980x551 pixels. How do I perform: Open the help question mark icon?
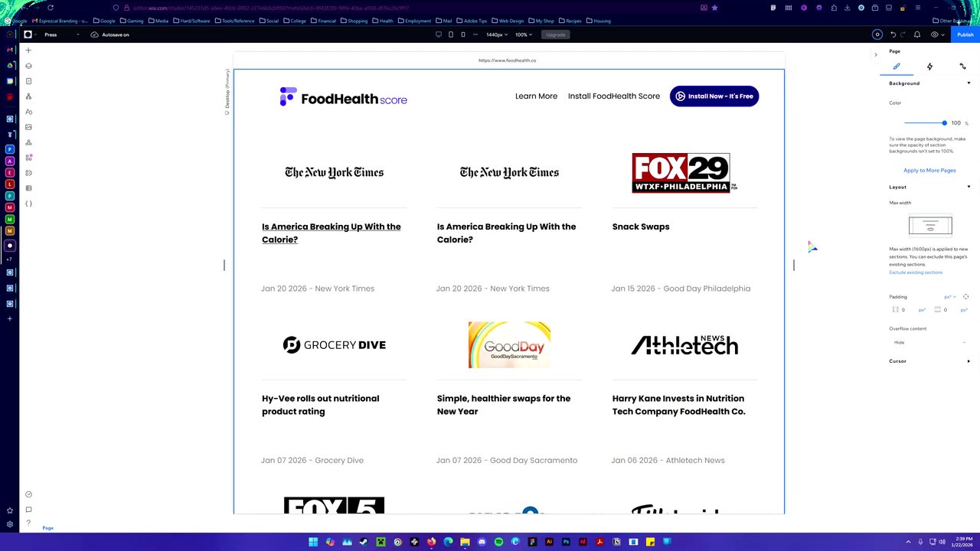point(28,523)
